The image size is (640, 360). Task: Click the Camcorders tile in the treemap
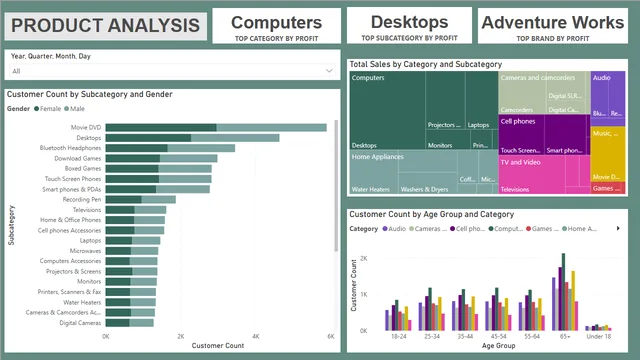[523, 93]
